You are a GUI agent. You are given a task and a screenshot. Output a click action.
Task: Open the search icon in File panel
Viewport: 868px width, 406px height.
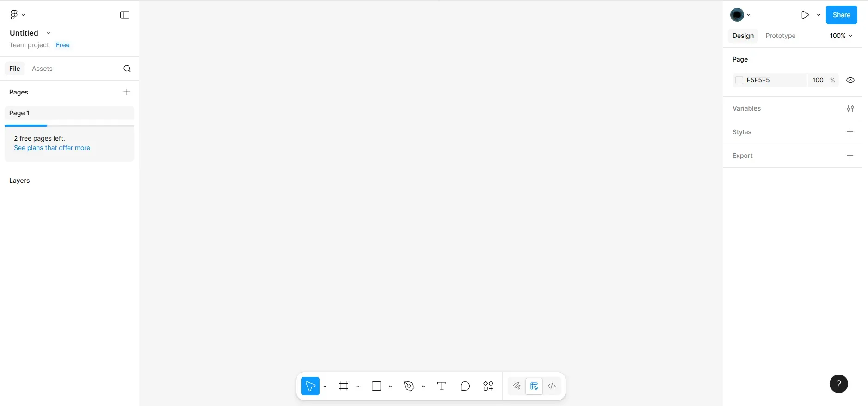[x=127, y=69]
